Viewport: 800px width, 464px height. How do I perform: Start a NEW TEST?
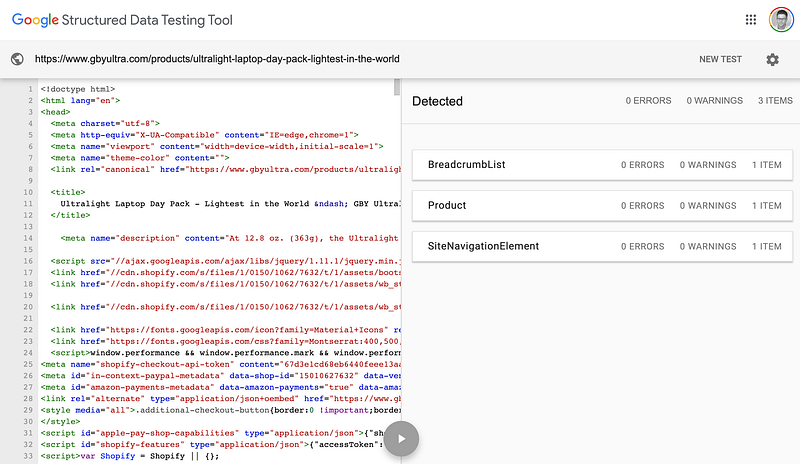point(720,59)
